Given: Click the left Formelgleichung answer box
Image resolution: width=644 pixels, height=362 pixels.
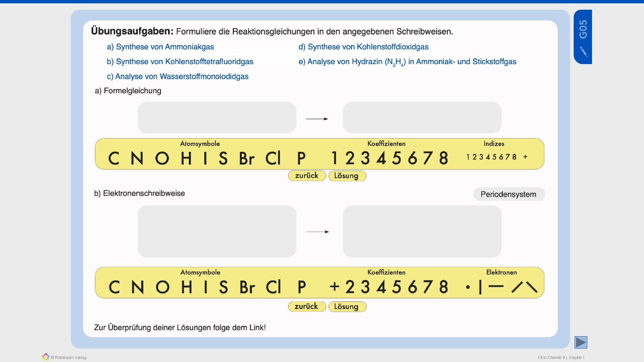Looking at the screenshot, I should click(217, 117).
